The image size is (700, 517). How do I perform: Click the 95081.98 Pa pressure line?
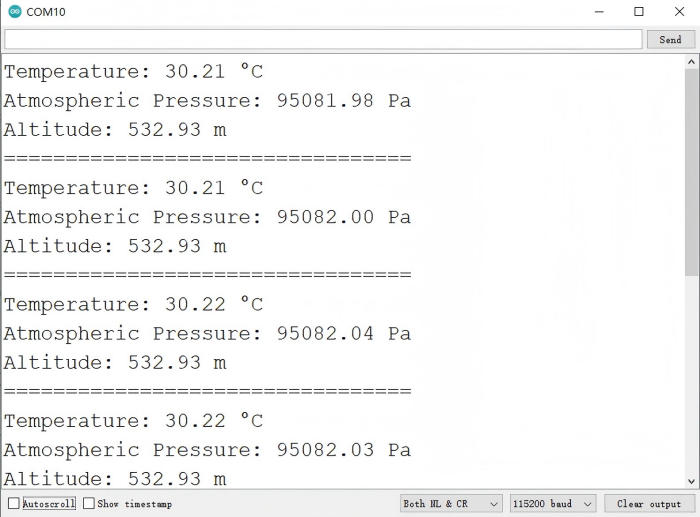click(x=207, y=101)
